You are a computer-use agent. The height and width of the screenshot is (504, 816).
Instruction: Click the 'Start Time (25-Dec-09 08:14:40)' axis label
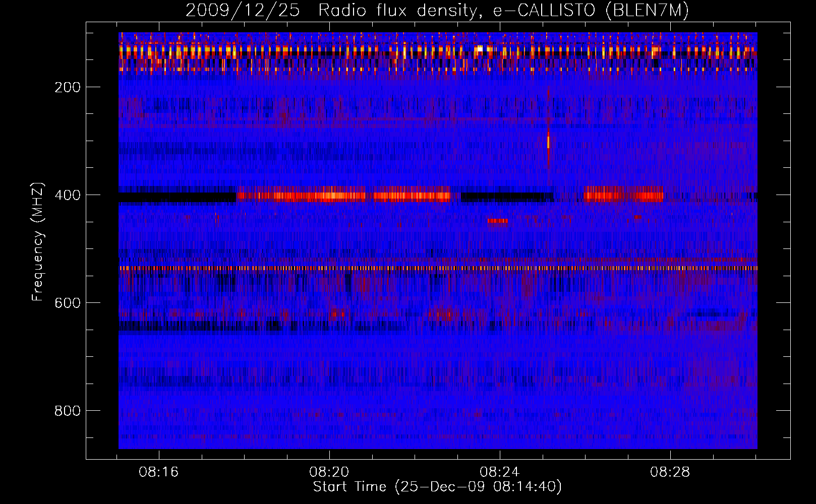pos(437,487)
